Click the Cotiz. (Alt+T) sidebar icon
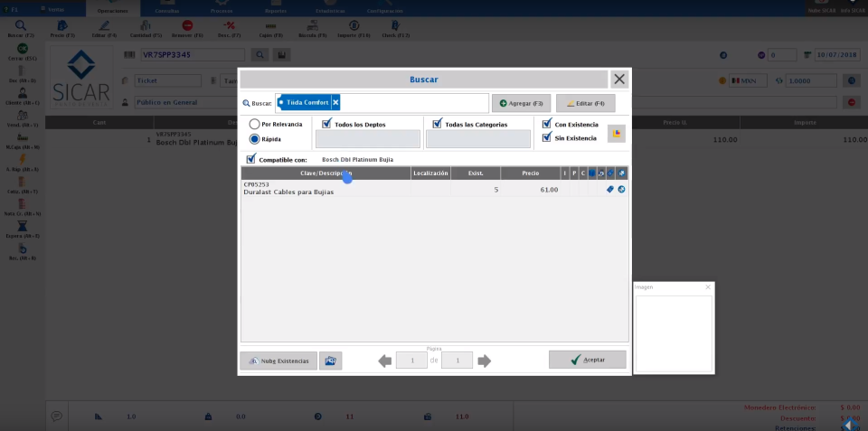 tap(22, 182)
